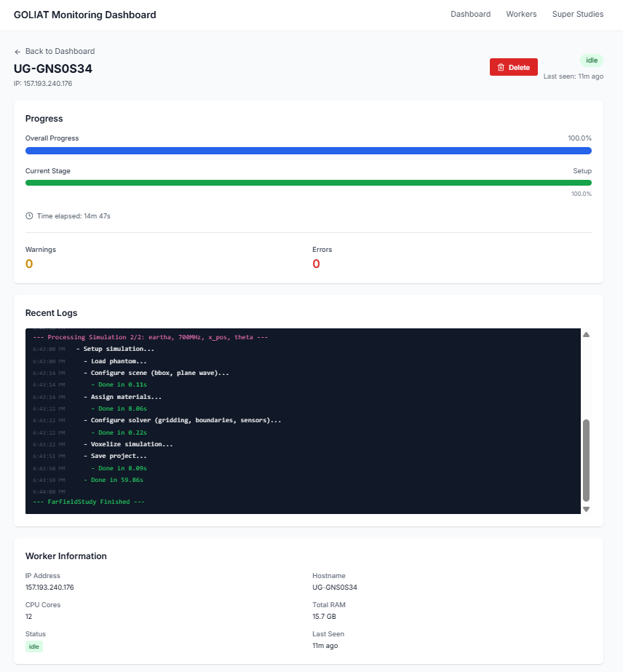Click the trash icon on Delete button
Screen dimensions: 623x672
(502, 67)
